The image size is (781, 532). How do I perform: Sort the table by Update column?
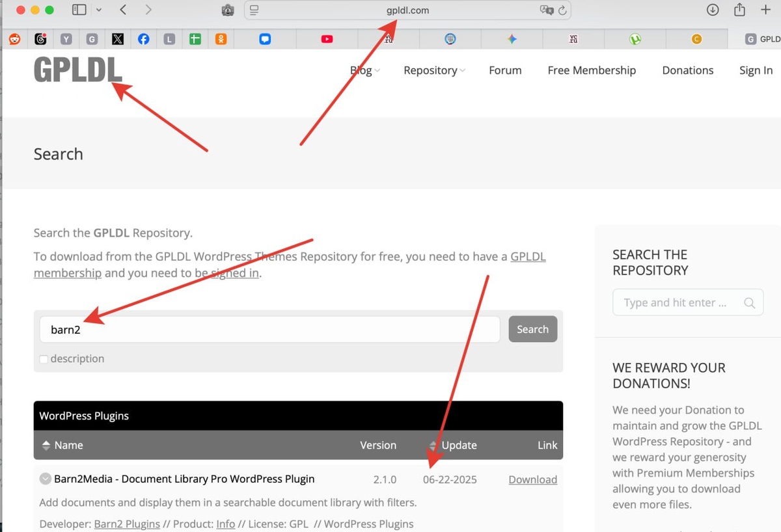pos(453,446)
